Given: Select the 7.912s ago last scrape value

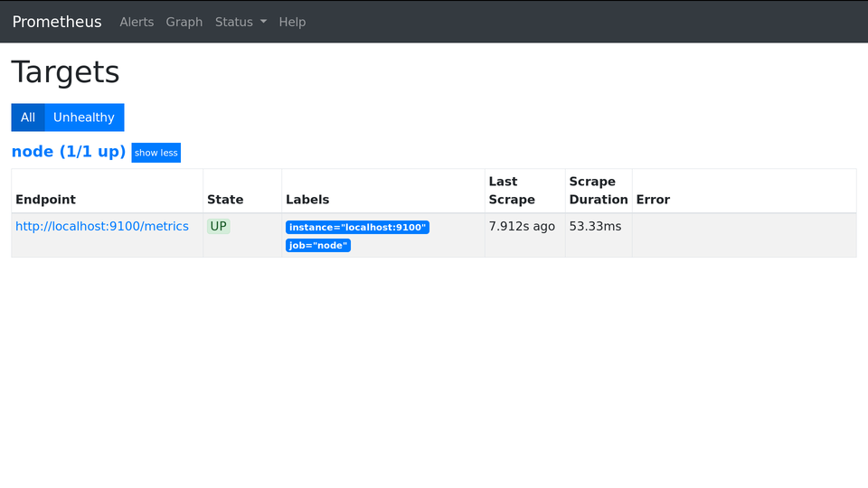Looking at the screenshot, I should [x=522, y=226].
